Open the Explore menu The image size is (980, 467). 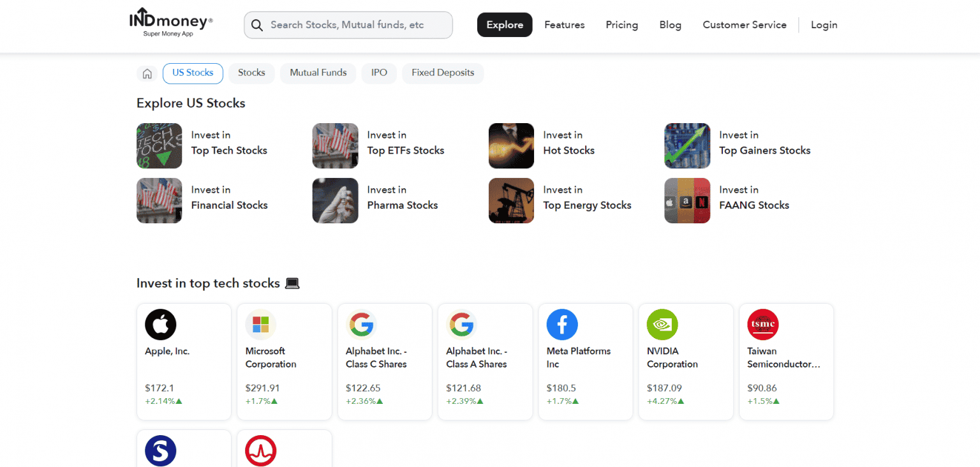pos(505,25)
